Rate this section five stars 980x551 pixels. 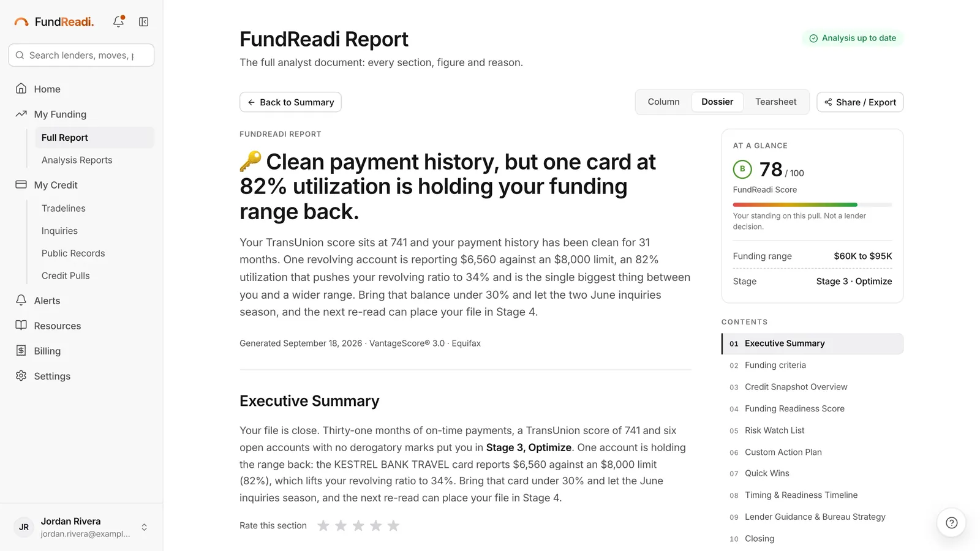click(x=393, y=525)
